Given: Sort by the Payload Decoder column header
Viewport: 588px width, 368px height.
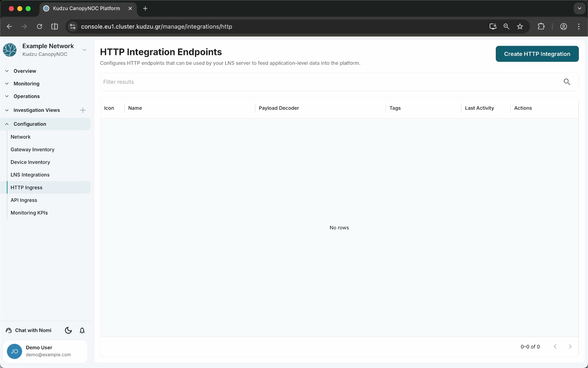Looking at the screenshot, I should pyautogui.click(x=279, y=108).
